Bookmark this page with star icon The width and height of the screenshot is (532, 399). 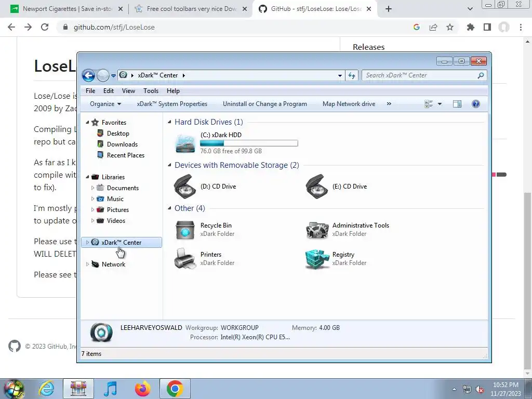[x=450, y=27]
